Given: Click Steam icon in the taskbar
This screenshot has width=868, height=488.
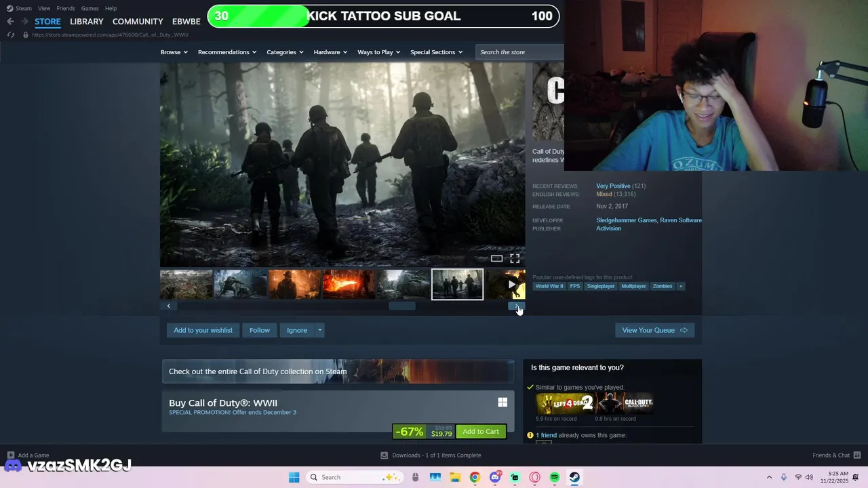Looking at the screenshot, I should 574,477.
